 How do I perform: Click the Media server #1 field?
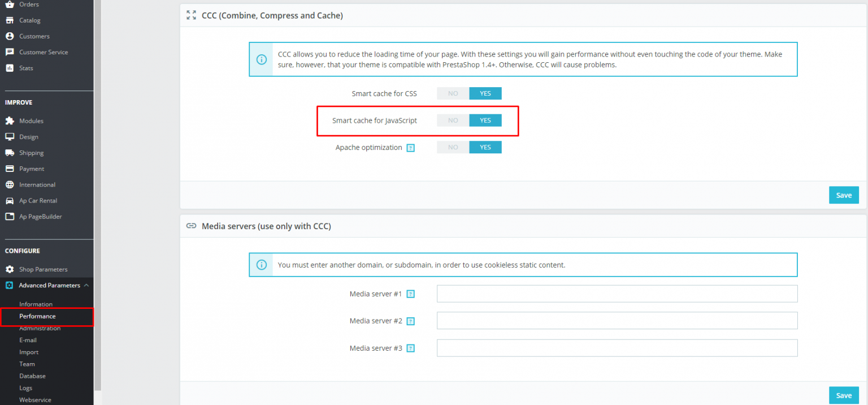[x=617, y=294]
